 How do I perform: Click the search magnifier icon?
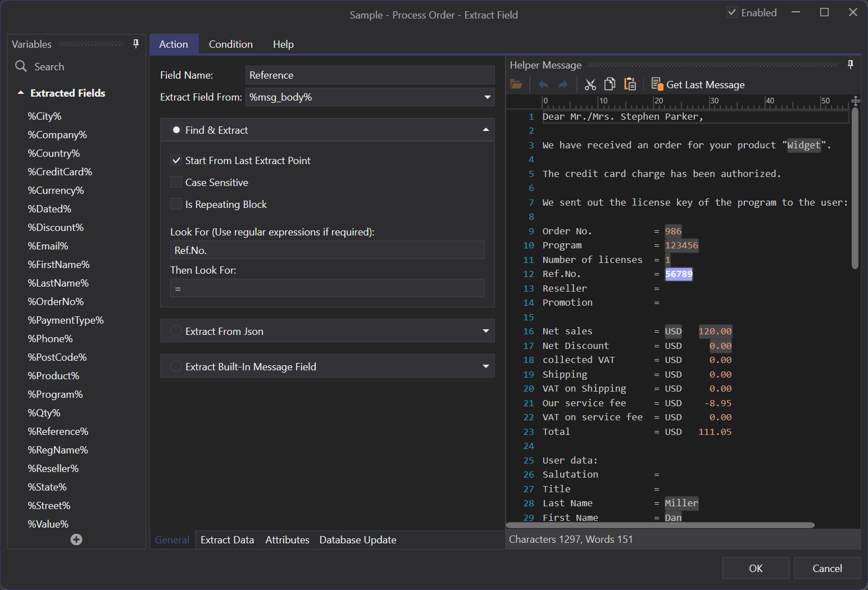click(x=21, y=66)
